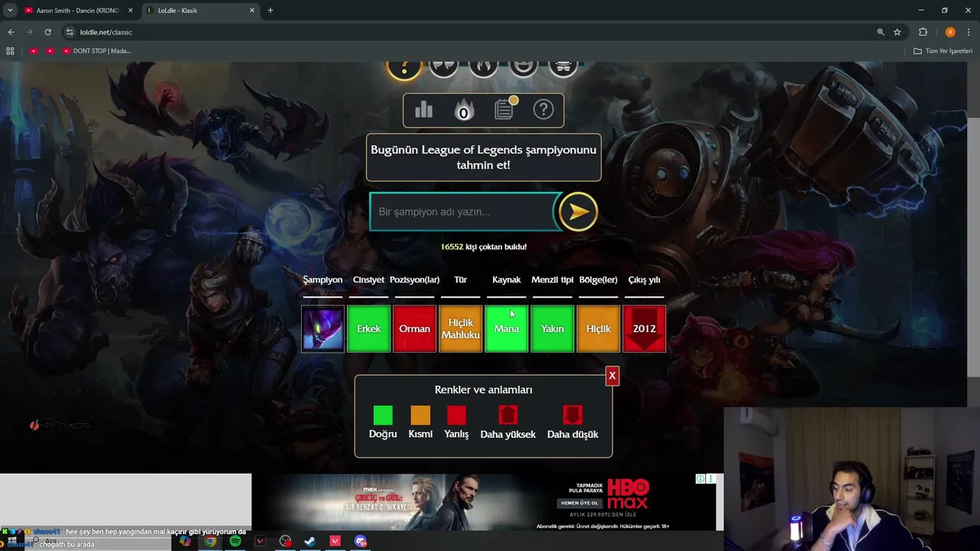Click the Menzil tipi column header
This screenshot has width=980, height=551.
[552, 280]
